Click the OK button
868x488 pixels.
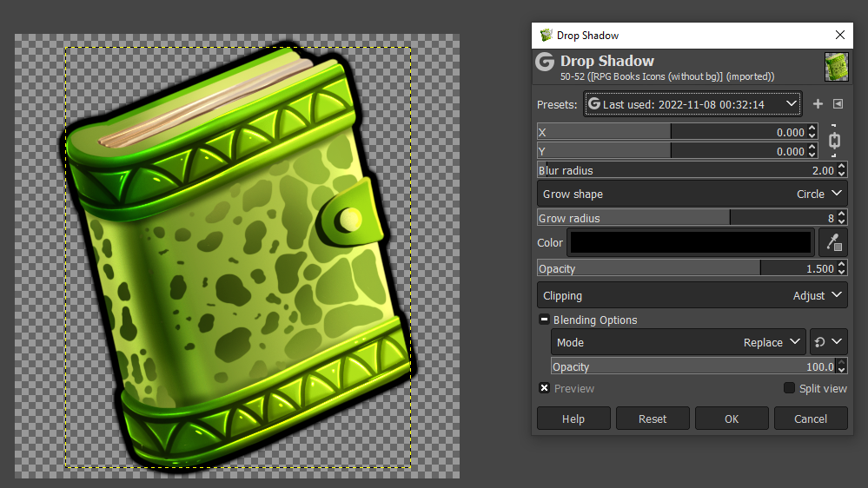[x=732, y=419]
